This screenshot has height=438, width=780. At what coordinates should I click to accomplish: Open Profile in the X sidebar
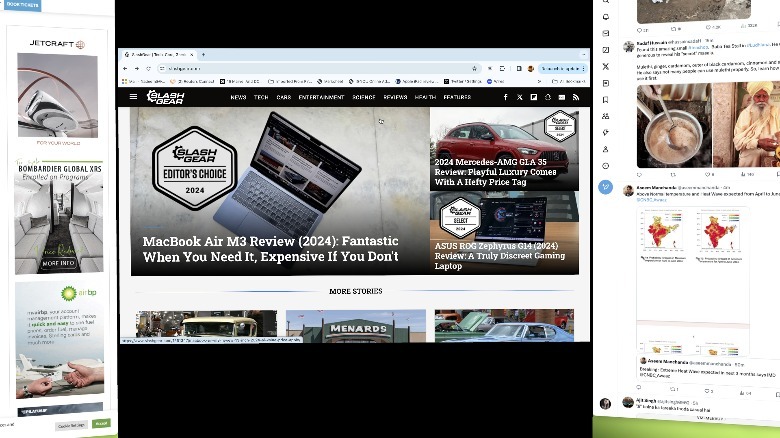pos(605,149)
